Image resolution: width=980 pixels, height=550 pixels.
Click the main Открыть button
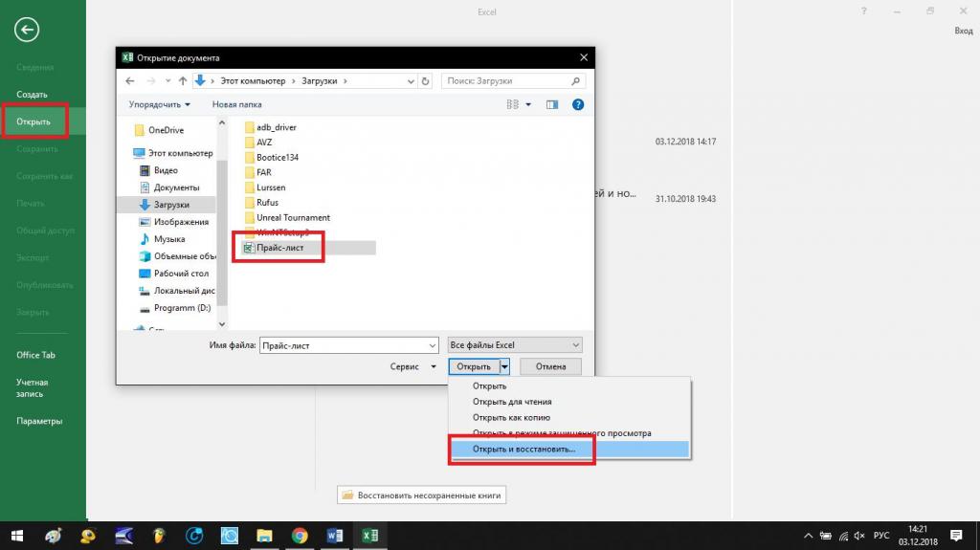tap(474, 367)
